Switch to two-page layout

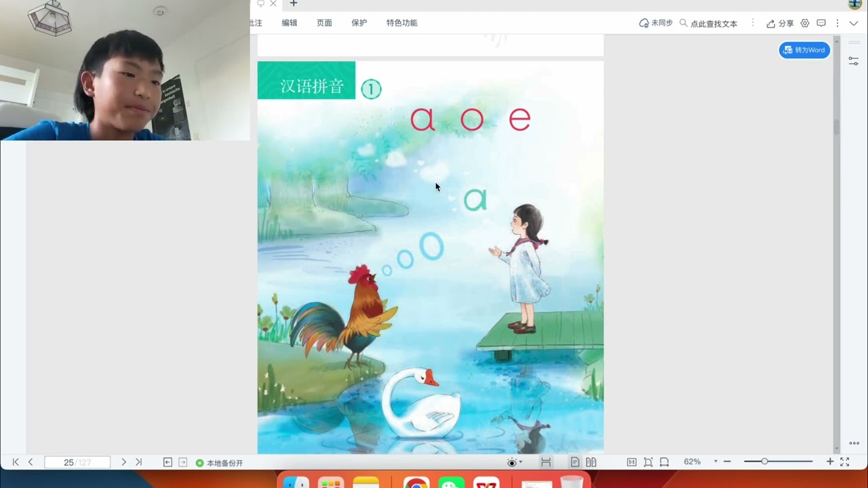[591, 462]
